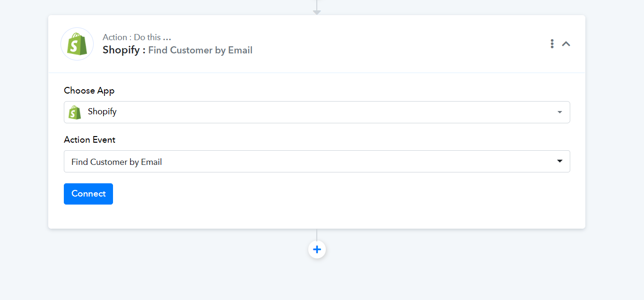Click the bold 'Shopify :' header name
The width and height of the screenshot is (644, 300).
coord(124,50)
